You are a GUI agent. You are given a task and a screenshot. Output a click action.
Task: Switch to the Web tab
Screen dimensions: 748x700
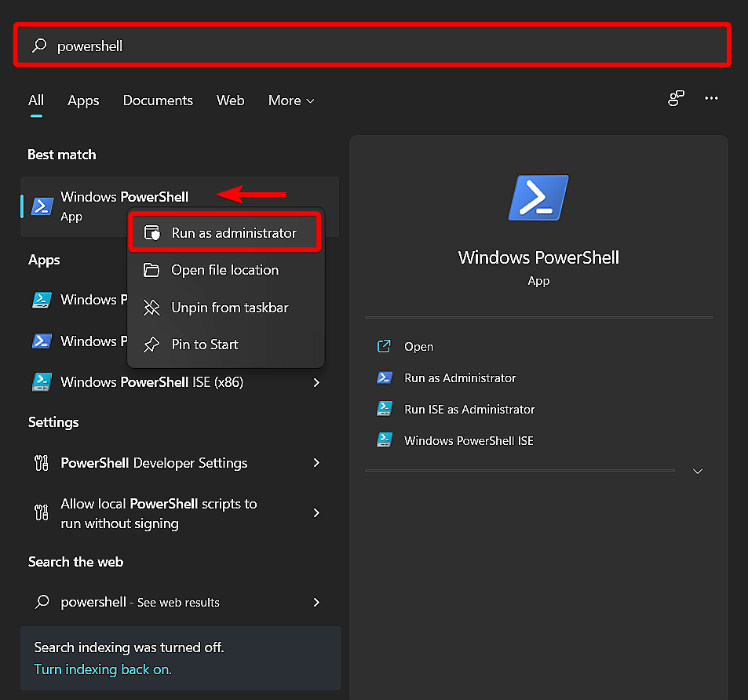tap(231, 100)
